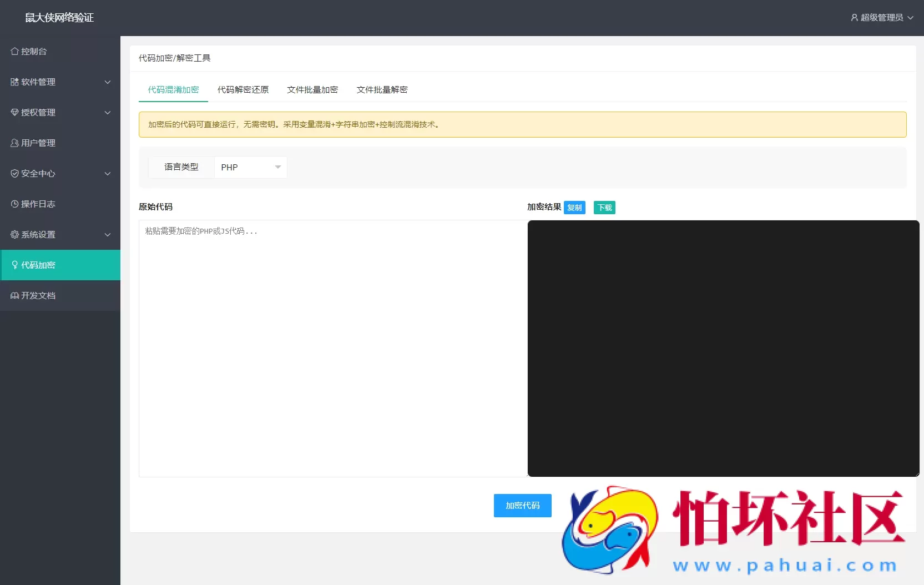Click the 软件管理 grid icon
The image size is (924, 585).
[x=14, y=82]
